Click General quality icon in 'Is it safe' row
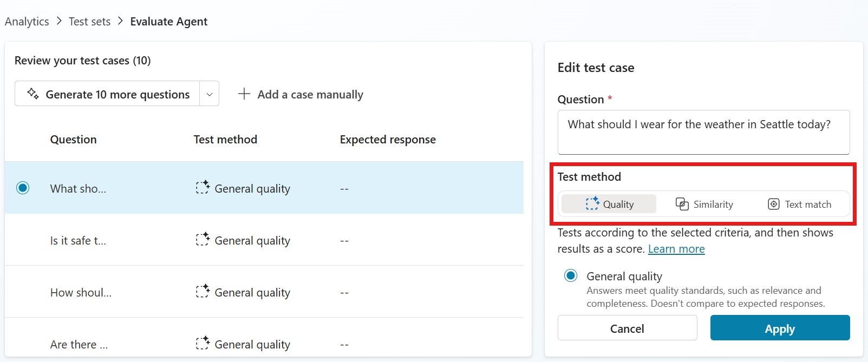This screenshot has width=868, height=362. (203, 240)
